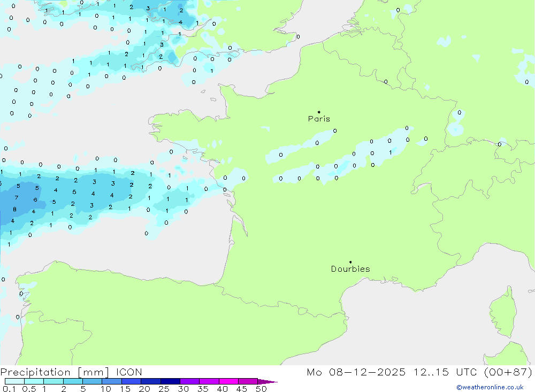Image resolution: width=535 pixels, height=392 pixels.
Task: Select the 15–20 mm legend color swatch
Action: [132, 381]
